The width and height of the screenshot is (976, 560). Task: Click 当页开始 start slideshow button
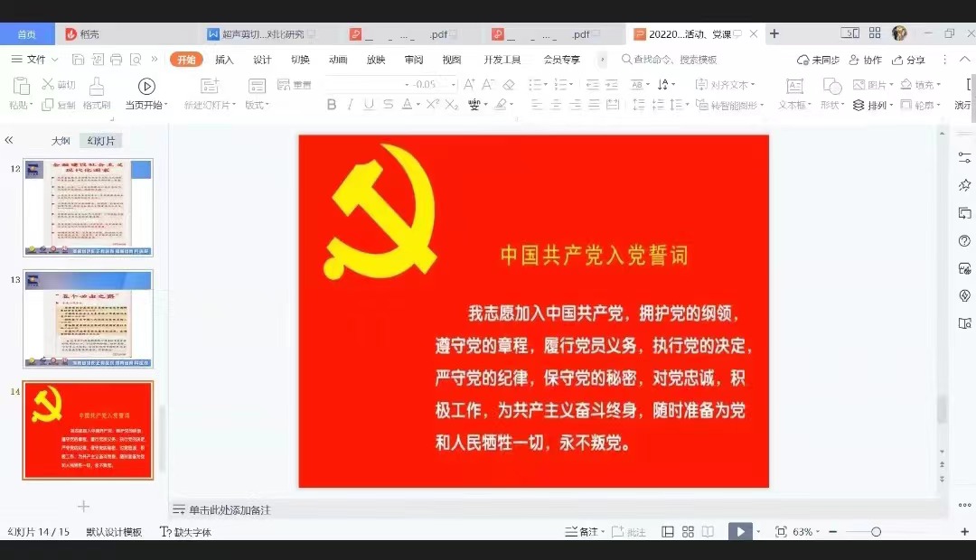point(146,94)
